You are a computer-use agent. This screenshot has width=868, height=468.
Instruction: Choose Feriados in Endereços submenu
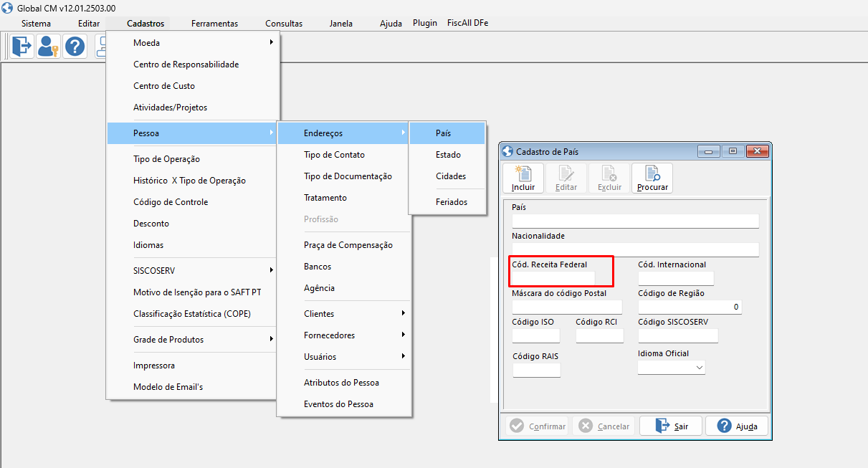tap(447, 202)
